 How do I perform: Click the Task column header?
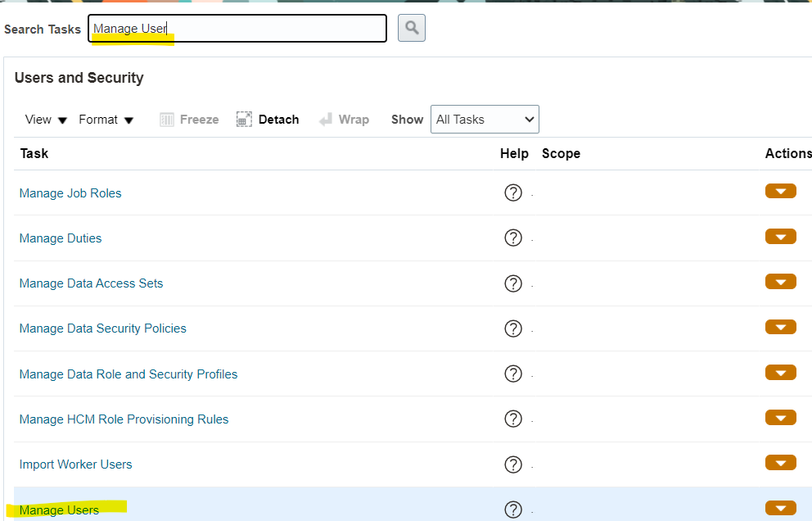(34, 153)
